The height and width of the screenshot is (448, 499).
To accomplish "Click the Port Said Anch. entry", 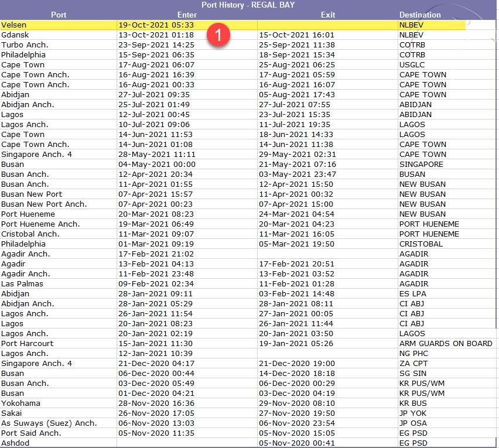I will click(x=31, y=433).
